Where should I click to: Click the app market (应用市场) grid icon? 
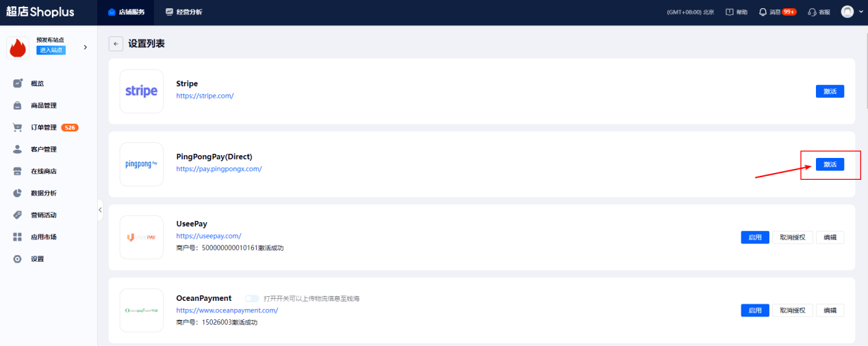click(x=18, y=237)
